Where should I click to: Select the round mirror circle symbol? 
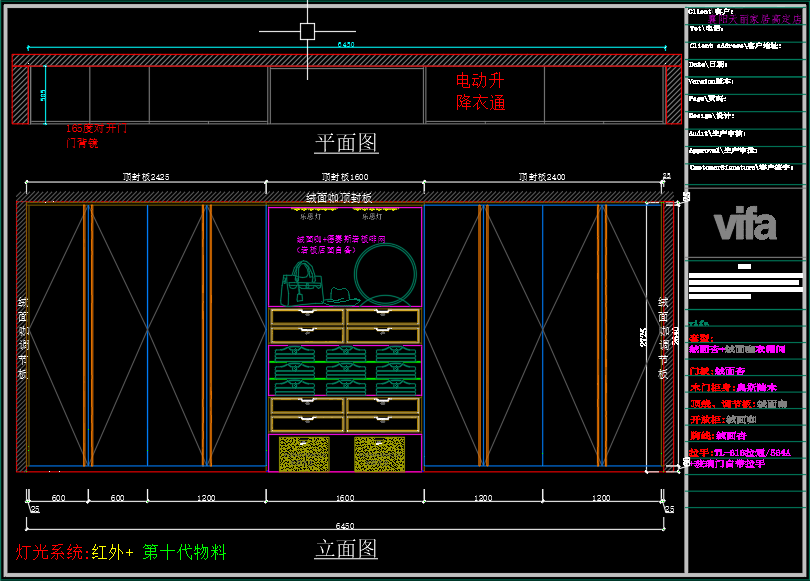pyautogui.click(x=385, y=274)
